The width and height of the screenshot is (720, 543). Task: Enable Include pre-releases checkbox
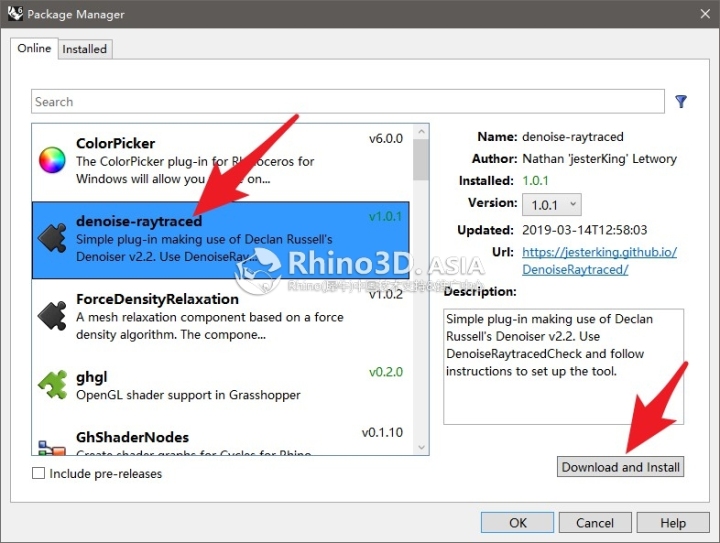click(x=39, y=473)
